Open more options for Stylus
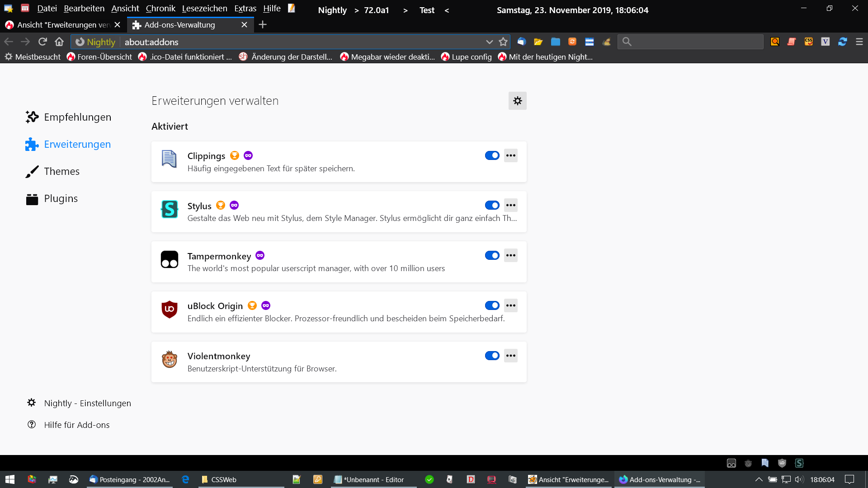The width and height of the screenshot is (868, 488). [x=511, y=205]
